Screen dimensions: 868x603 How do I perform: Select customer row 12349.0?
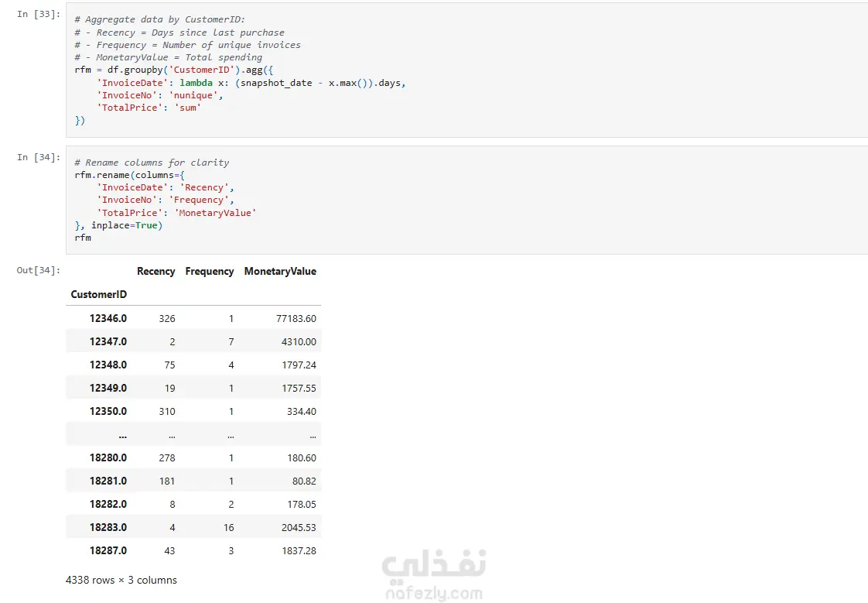(x=193, y=388)
